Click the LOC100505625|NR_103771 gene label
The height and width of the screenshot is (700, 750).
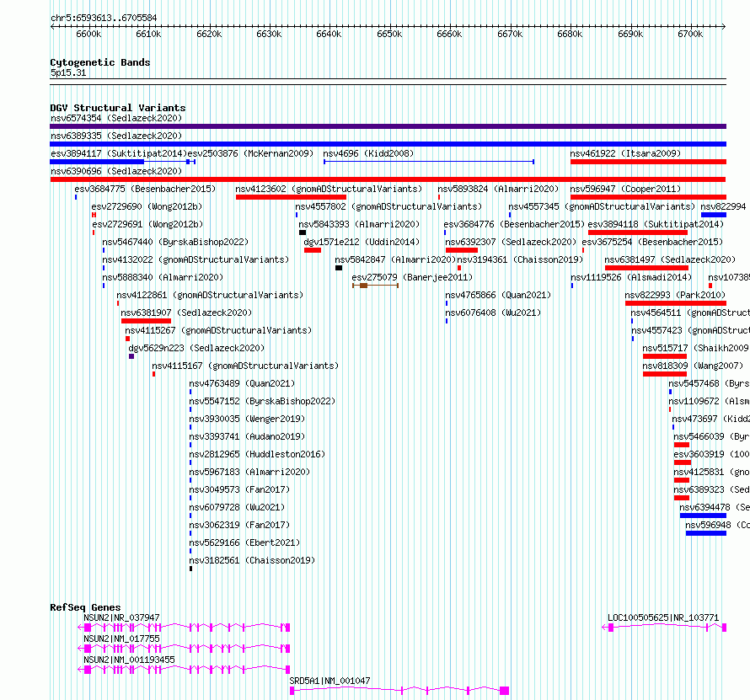click(663, 617)
